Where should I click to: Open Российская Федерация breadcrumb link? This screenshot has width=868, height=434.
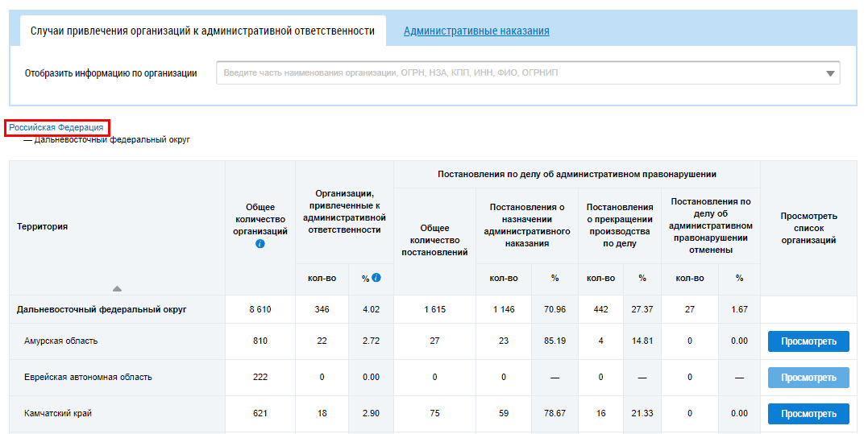56,127
